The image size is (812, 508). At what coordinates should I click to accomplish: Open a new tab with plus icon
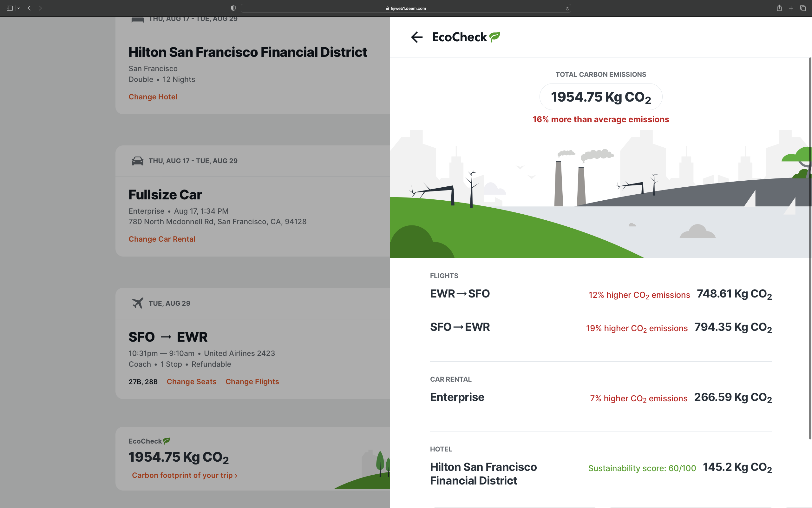pyautogui.click(x=791, y=8)
